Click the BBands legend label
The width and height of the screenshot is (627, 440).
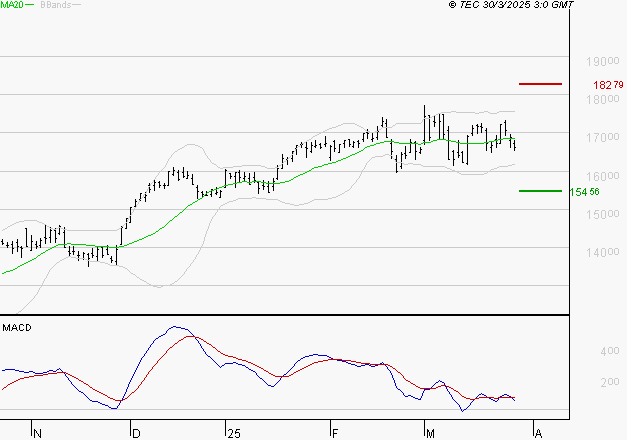[56, 5]
